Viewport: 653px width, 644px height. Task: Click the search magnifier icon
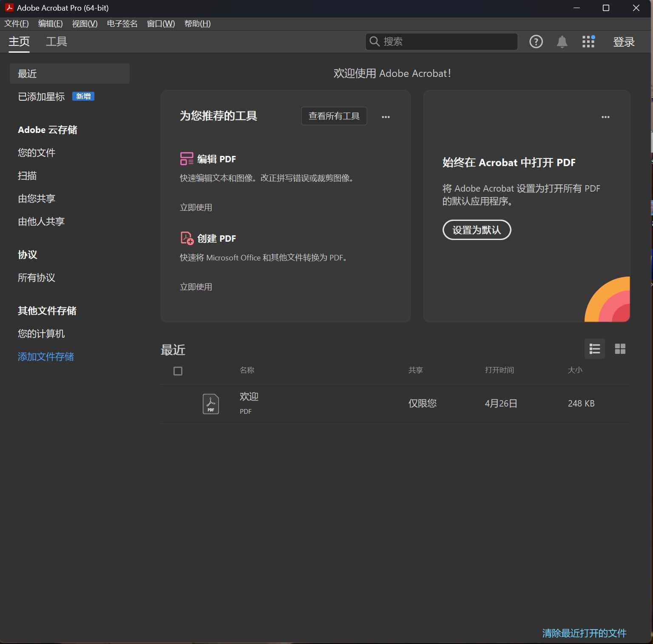[375, 41]
